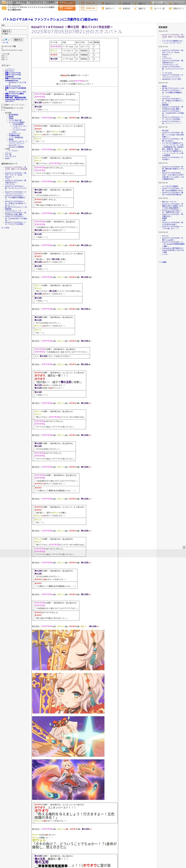Viewport: 186px width, 868px height.
Task: Go to トップページ in the menu
Action: pyautogui.click(x=10, y=69)
